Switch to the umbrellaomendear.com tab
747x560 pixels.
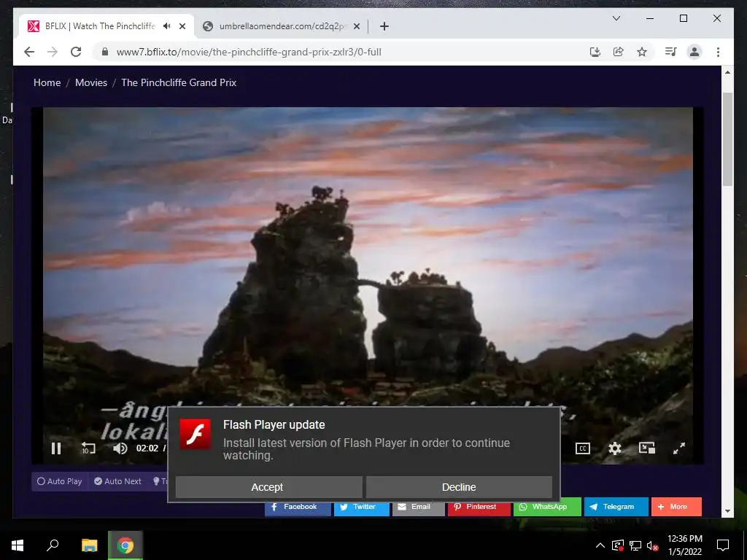coord(281,26)
